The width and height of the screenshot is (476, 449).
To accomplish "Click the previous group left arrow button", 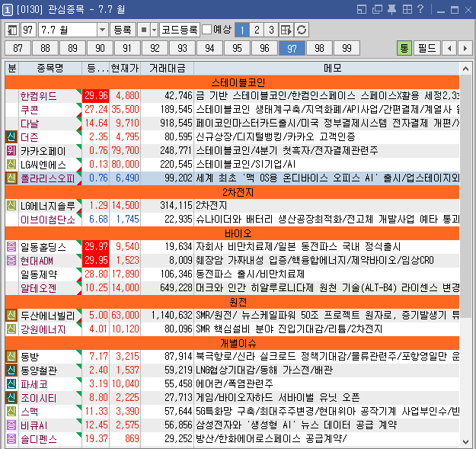I will click(x=449, y=48).
